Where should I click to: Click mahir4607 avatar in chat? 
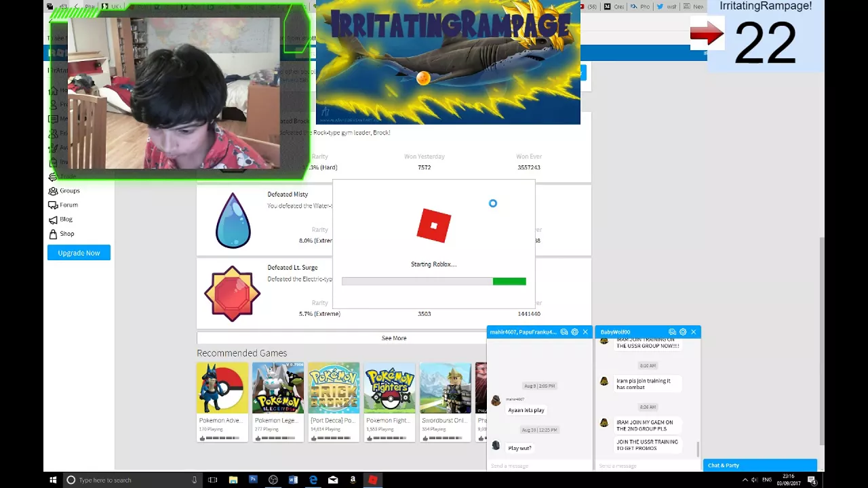496,401
